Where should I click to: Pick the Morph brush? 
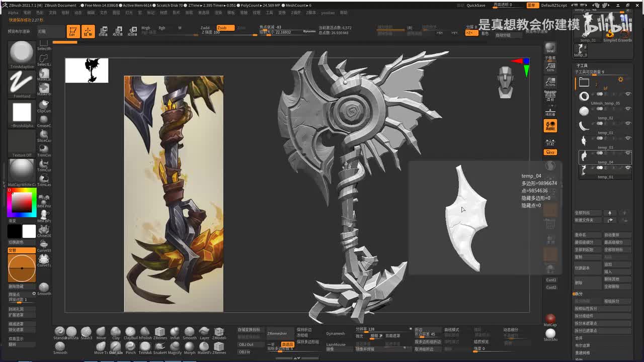pyautogui.click(x=190, y=347)
